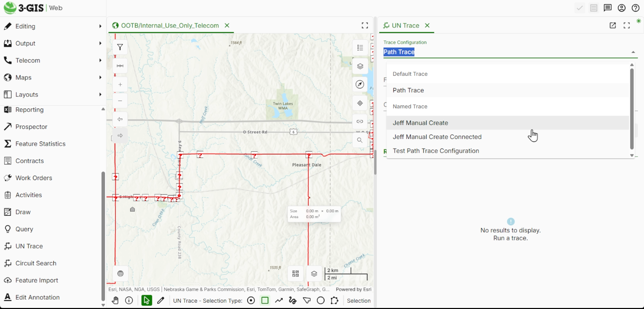The image size is (644, 309).
Task: Reset map orientation with the compass icon
Action: [x=360, y=84]
